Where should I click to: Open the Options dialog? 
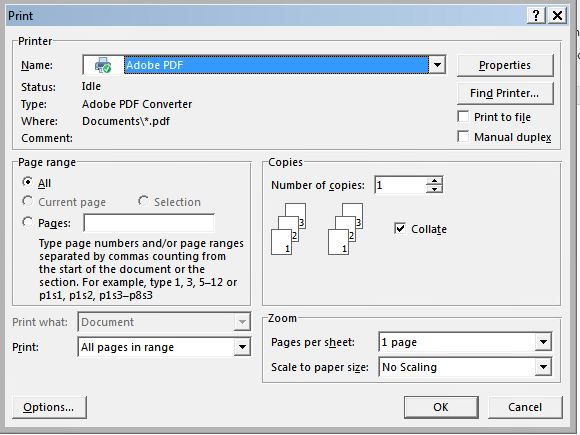click(x=49, y=407)
